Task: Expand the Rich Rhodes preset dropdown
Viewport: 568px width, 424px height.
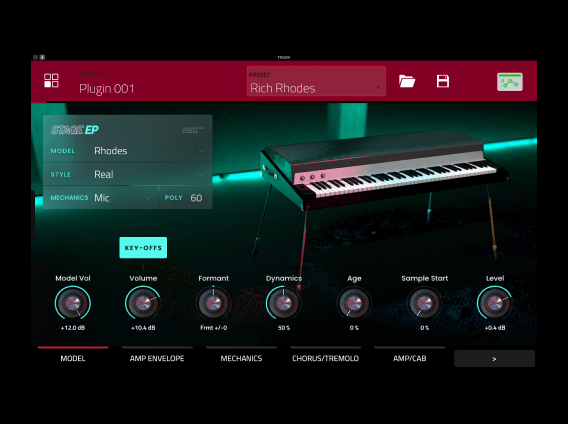Action: (x=316, y=81)
